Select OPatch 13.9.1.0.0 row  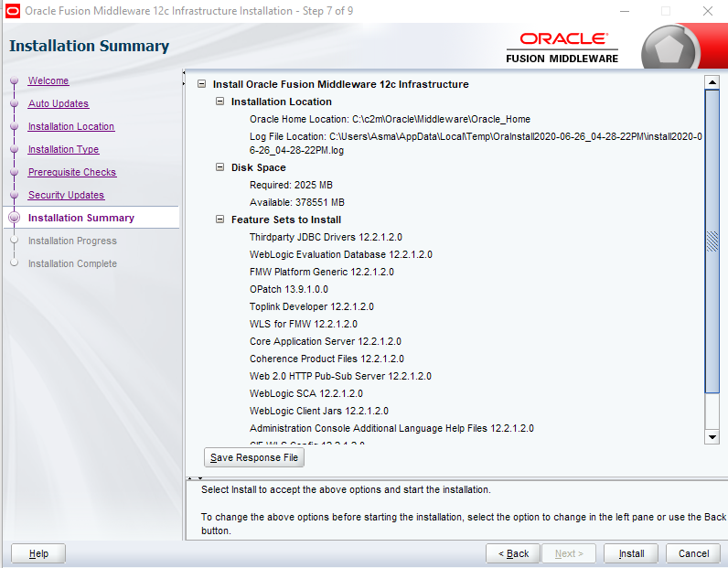pos(289,289)
